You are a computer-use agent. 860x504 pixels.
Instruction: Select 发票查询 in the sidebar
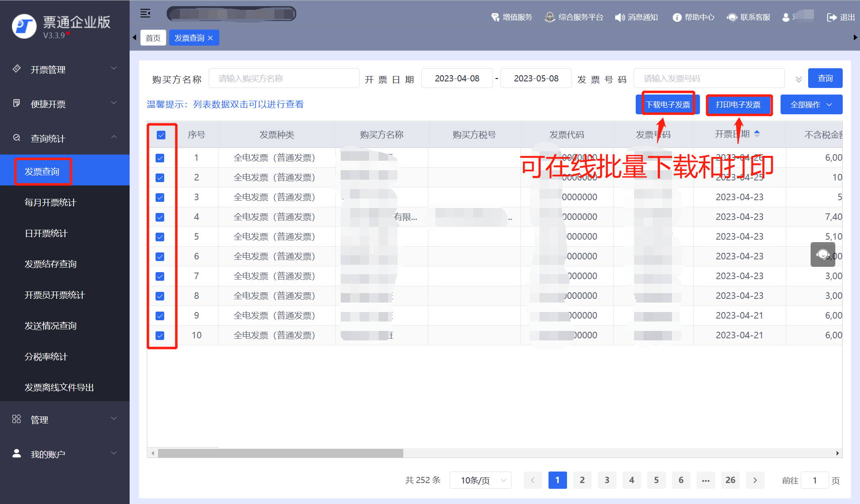[65, 171]
